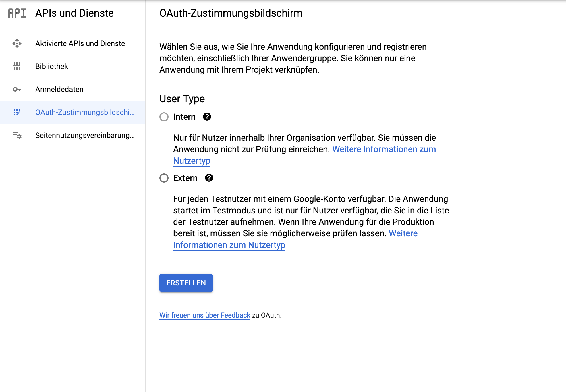Open the help tooltip next to Intern
This screenshot has width=566, height=392.
[207, 117]
